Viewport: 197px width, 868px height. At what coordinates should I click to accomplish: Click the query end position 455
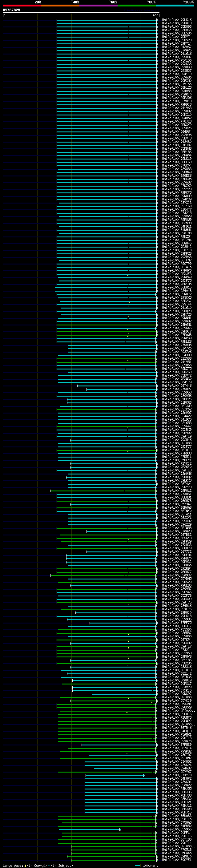(155, 15)
